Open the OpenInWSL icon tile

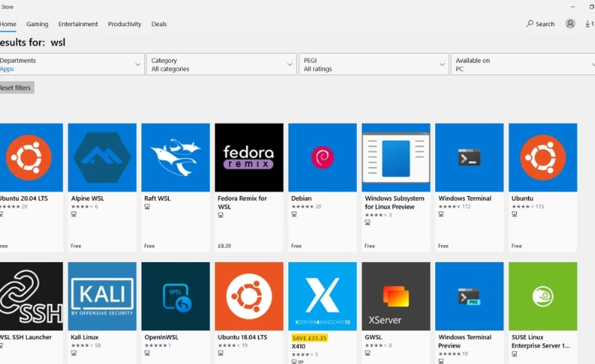click(x=176, y=296)
